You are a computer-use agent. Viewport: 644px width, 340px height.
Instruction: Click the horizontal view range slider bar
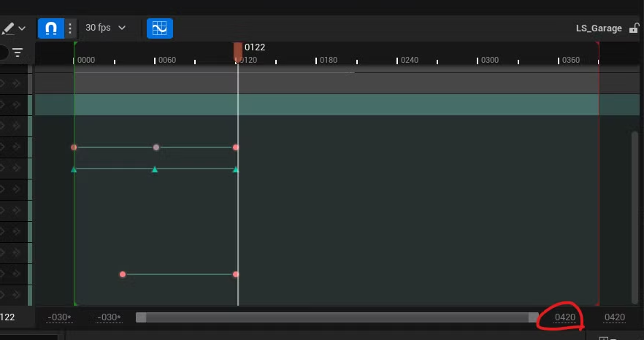[x=337, y=317]
